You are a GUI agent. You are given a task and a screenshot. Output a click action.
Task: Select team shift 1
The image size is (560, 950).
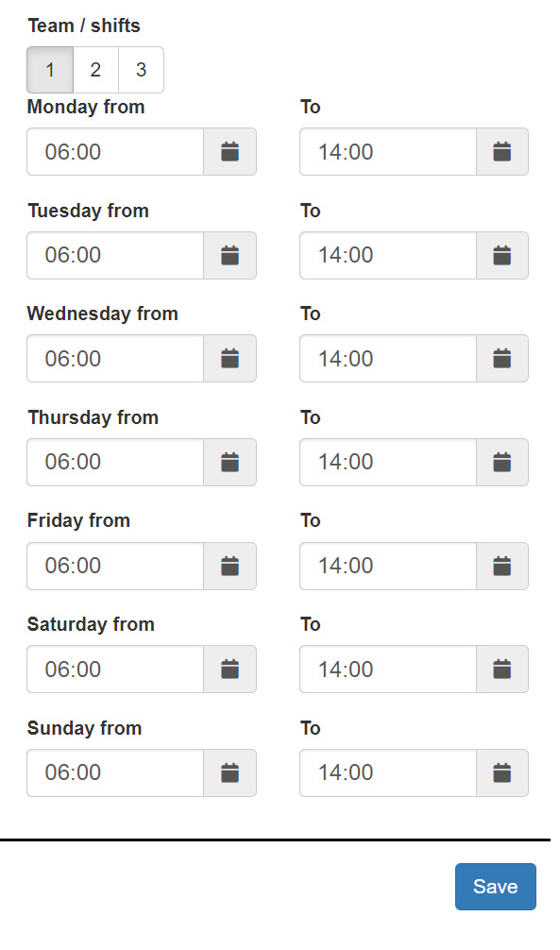pos(50,70)
